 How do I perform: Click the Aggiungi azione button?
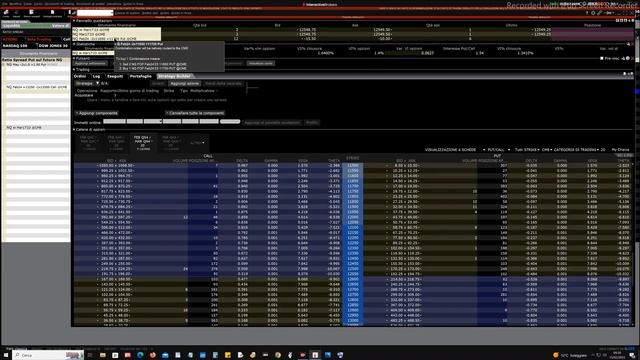tap(184, 83)
